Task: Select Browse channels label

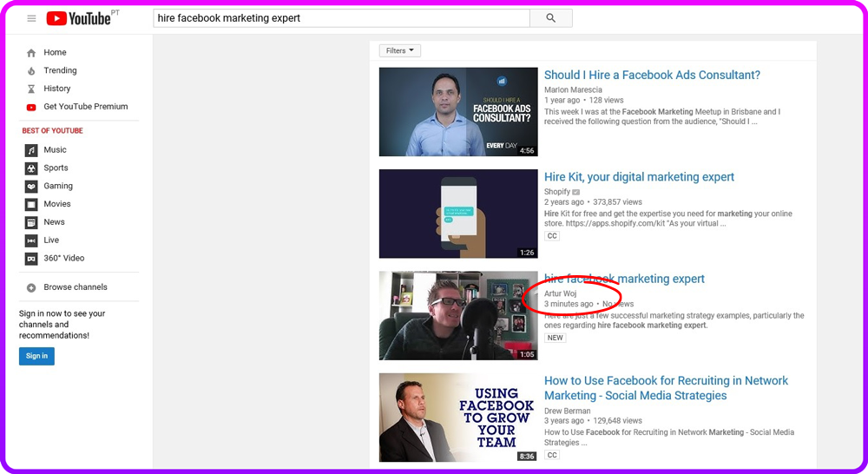Action: click(76, 286)
